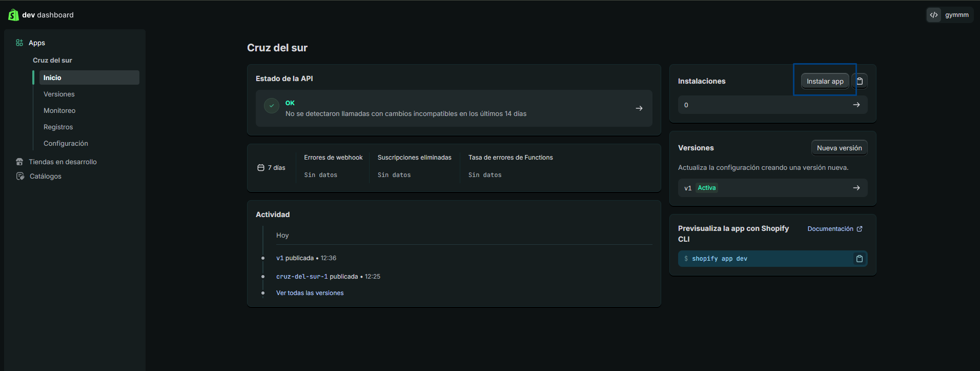This screenshot has width=980, height=371.
Task: Click the Tiendas en desarrollo store icon
Action: 19,162
